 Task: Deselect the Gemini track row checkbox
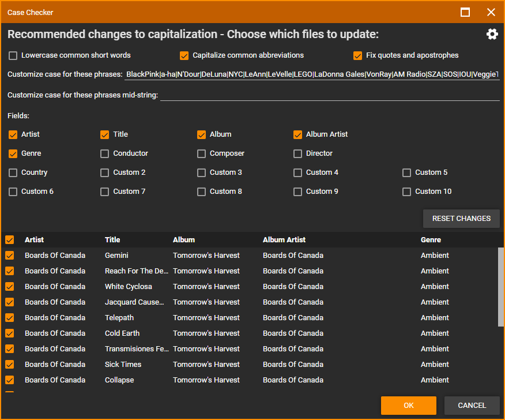click(x=10, y=256)
